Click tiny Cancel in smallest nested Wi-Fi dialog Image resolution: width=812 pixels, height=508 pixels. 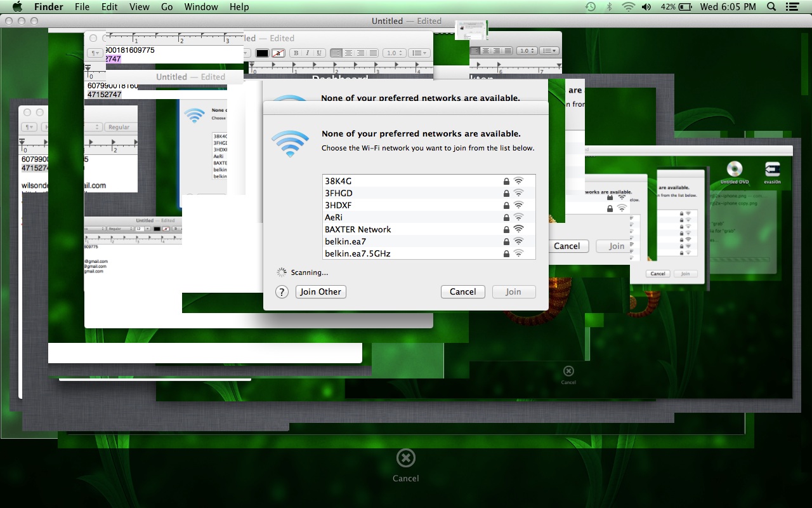(658, 274)
